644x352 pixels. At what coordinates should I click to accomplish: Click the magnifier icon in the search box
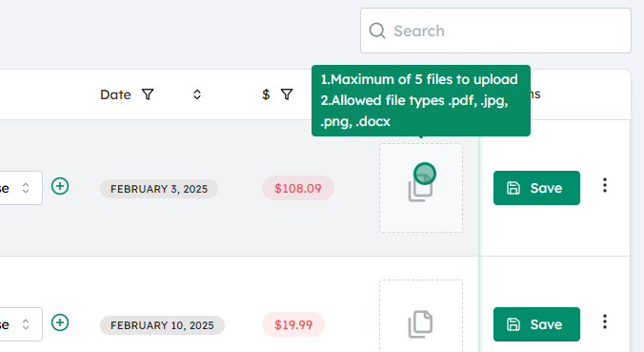point(377,31)
